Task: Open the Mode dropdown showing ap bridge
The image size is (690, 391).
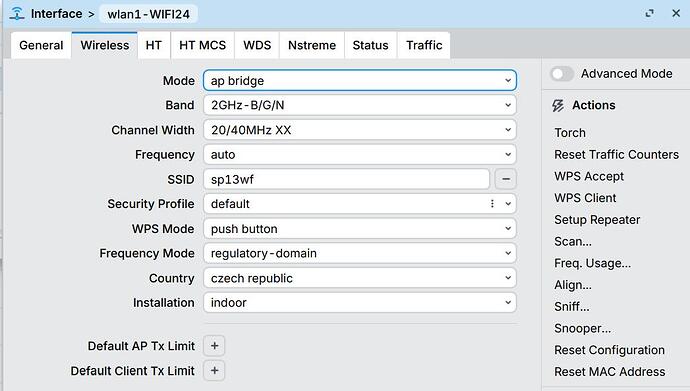Action: [360, 80]
